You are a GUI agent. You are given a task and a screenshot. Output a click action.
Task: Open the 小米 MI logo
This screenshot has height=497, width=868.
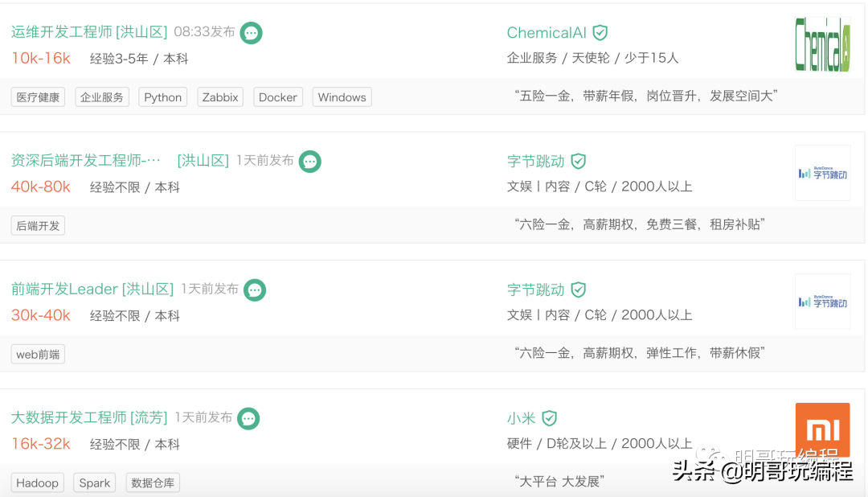[823, 430]
